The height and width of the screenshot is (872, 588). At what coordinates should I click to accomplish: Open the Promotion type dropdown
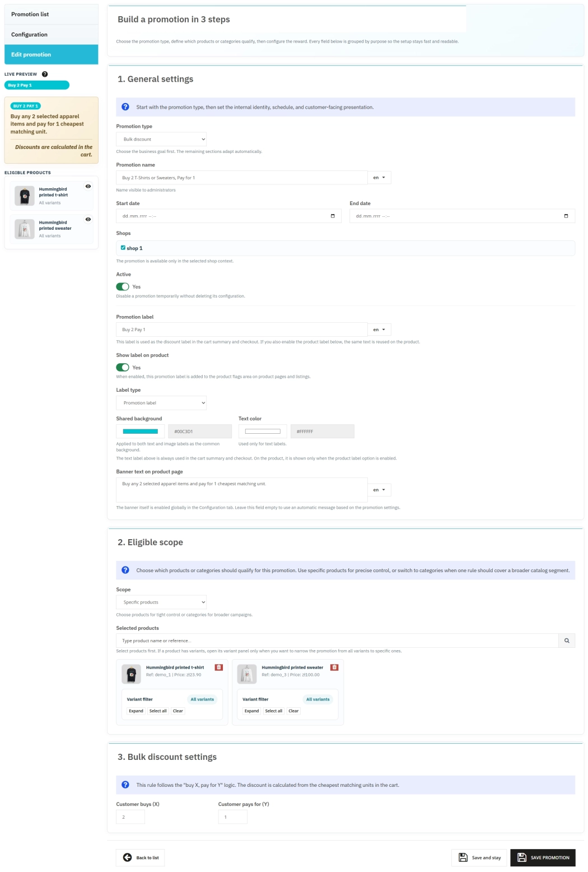(161, 138)
